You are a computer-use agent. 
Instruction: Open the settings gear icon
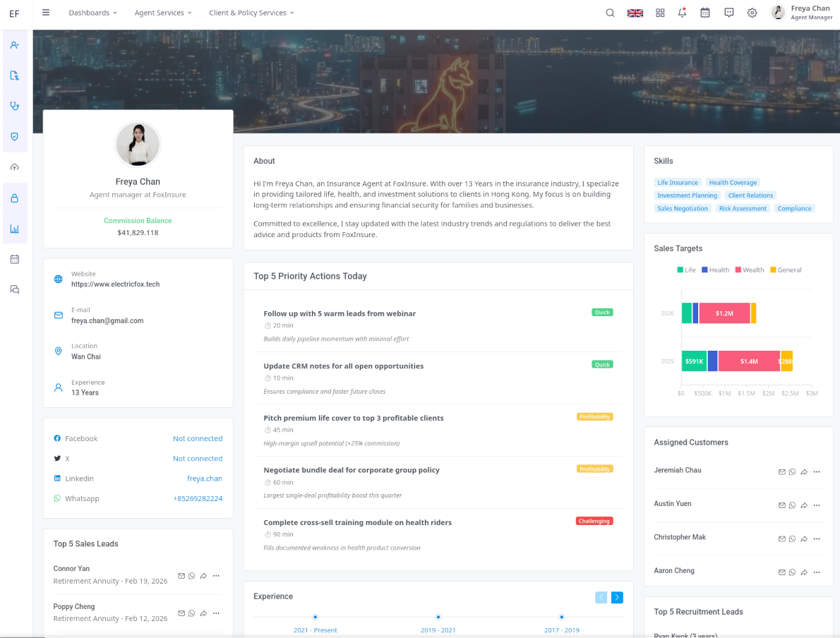[752, 13]
